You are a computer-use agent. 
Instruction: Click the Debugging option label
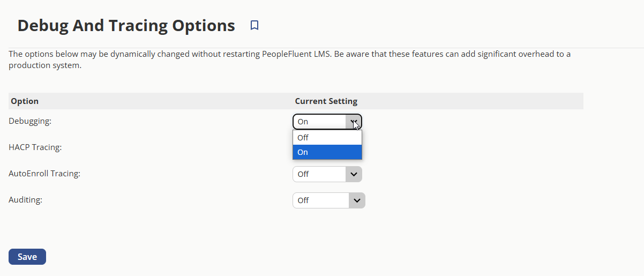[30, 121]
